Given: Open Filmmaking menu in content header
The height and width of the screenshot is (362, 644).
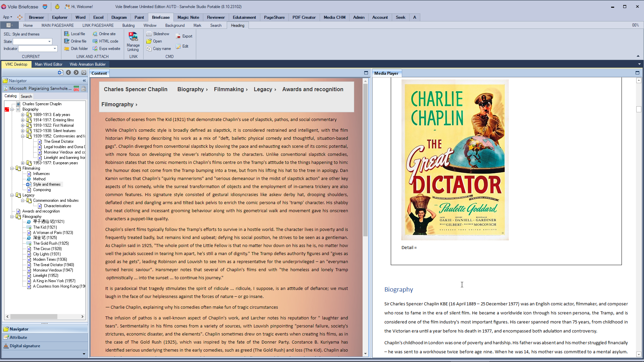Looking at the screenshot, I should pos(231,89).
